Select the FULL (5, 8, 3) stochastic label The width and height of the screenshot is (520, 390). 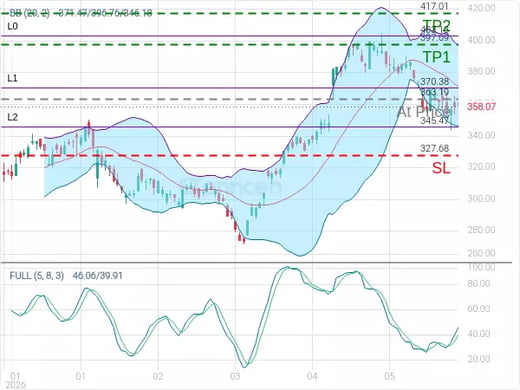(37, 276)
